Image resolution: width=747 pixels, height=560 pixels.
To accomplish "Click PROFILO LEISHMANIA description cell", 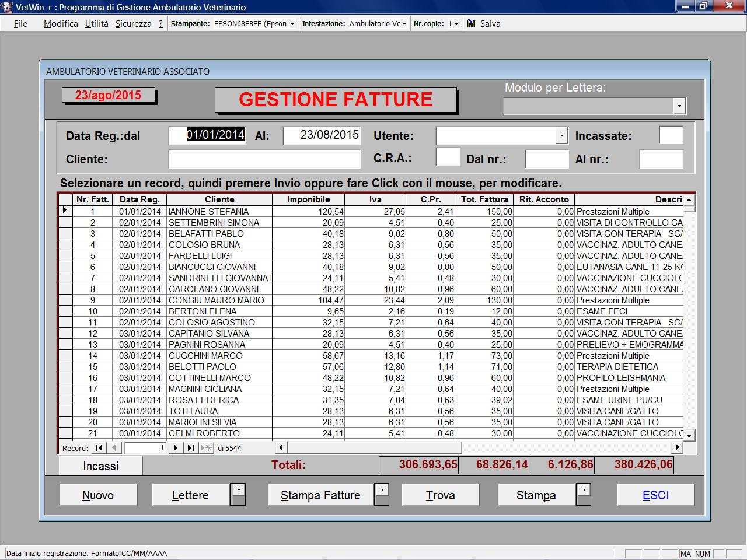I will (x=629, y=378).
